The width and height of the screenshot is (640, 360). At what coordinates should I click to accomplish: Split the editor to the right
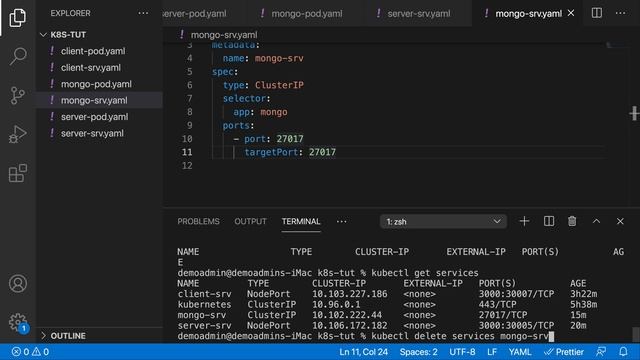tap(597, 13)
